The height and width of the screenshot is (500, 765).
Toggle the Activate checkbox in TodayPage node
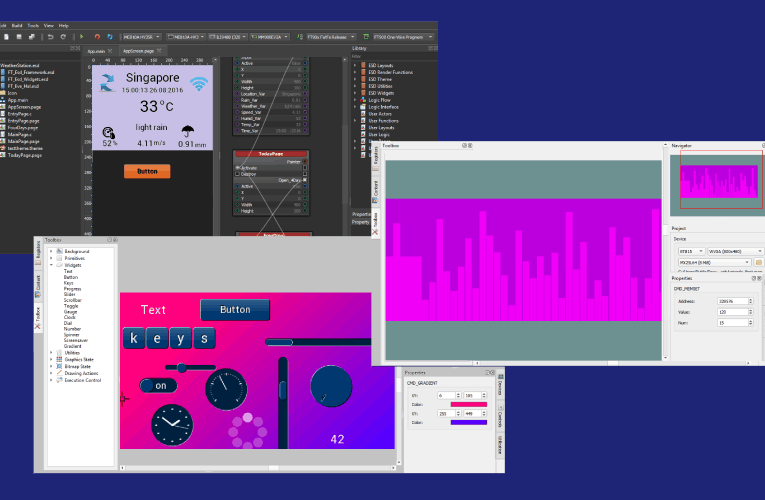pos(238,168)
